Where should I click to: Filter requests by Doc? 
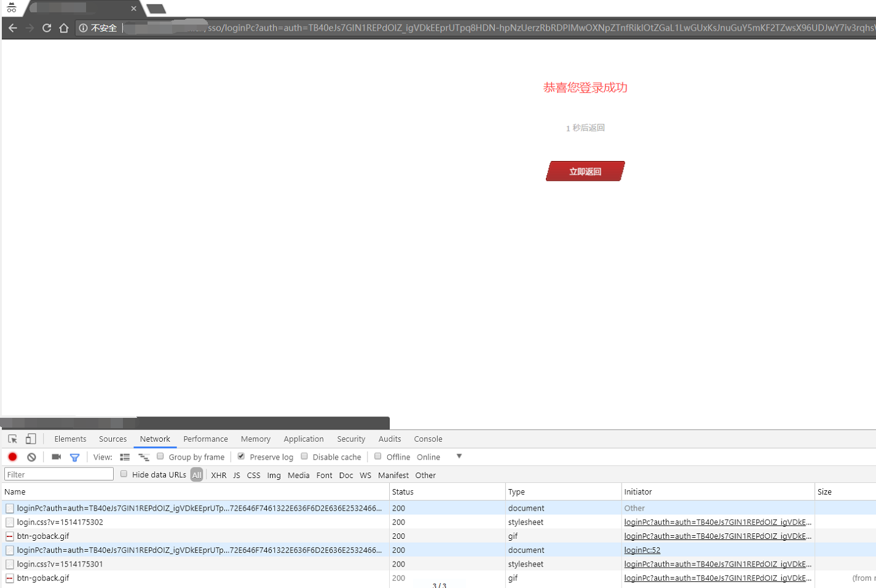(x=346, y=475)
